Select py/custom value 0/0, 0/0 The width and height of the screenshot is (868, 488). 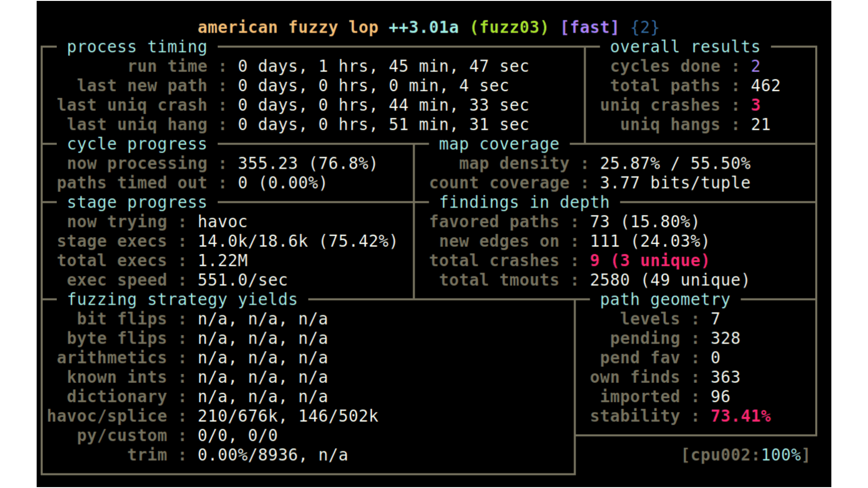(237, 436)
